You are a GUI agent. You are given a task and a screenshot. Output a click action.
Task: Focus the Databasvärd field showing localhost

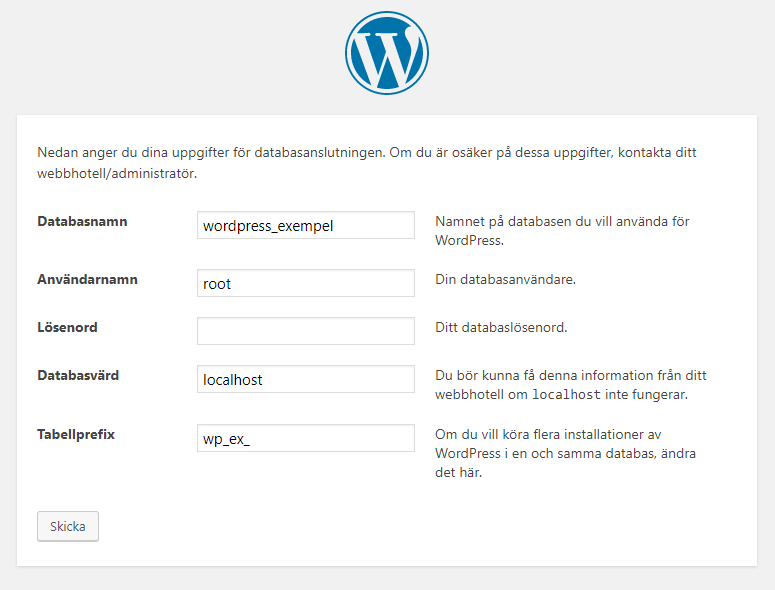(305, 379)
